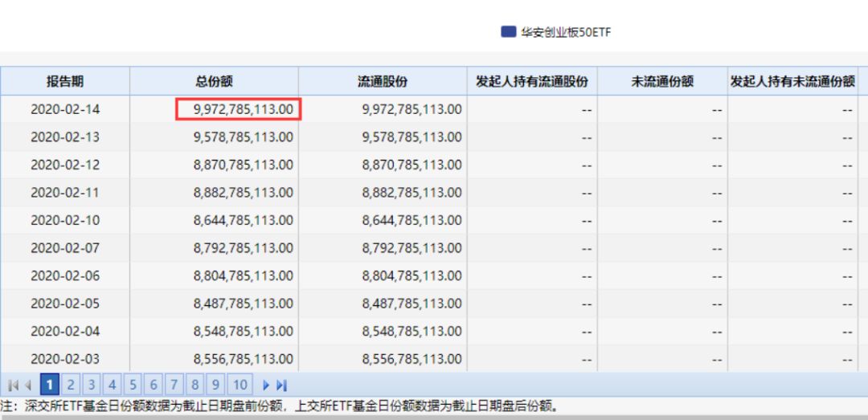Click 总份额 value 8,792,785,113.00
This screenshot has width=868, height=420.
click(x=243, y=248)
